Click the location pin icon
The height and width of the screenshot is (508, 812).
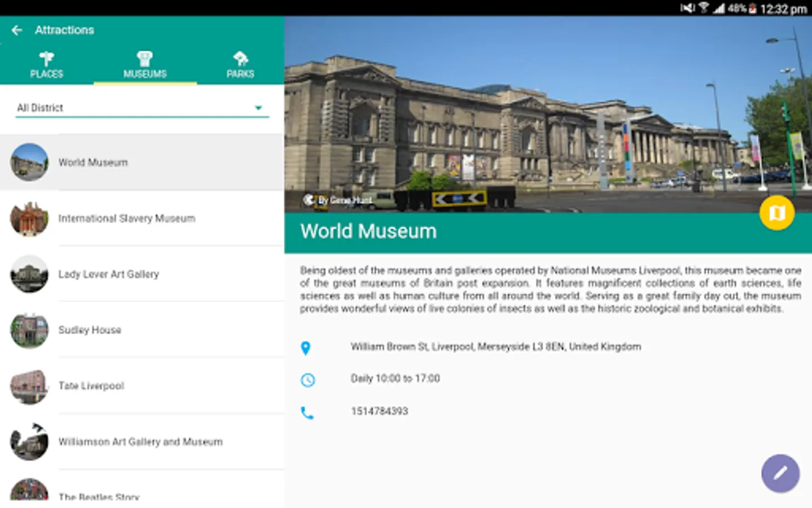(306, 348)
